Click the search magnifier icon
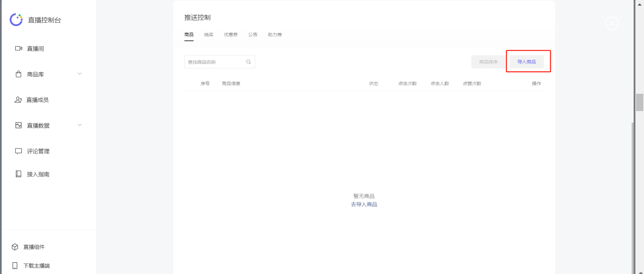The image size is (644, 274). coord(248,62)
